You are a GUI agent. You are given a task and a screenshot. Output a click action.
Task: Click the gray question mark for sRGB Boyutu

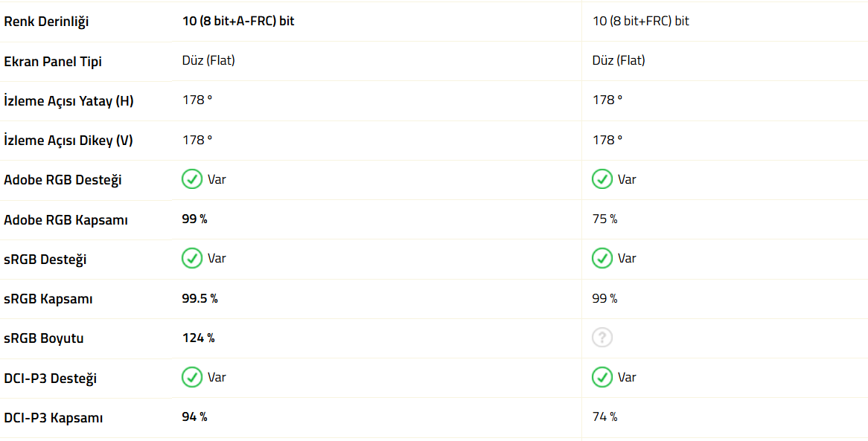click(x=602, y=338)
